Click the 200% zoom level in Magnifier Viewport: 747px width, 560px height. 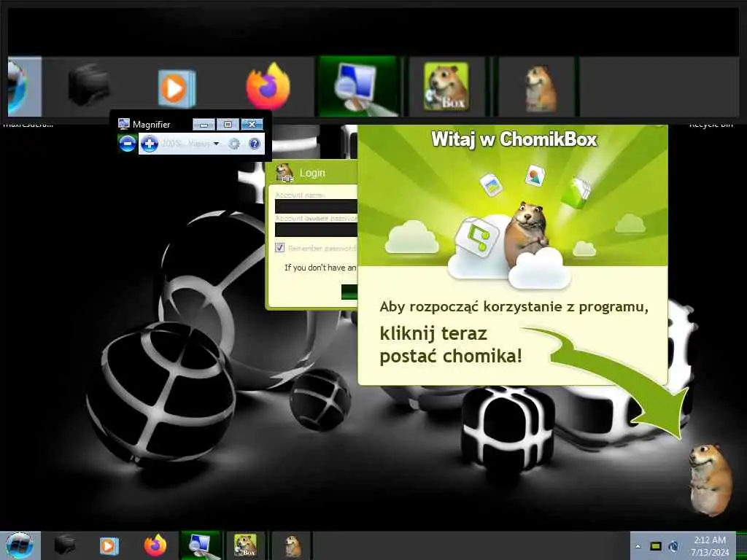pos(172,144)
